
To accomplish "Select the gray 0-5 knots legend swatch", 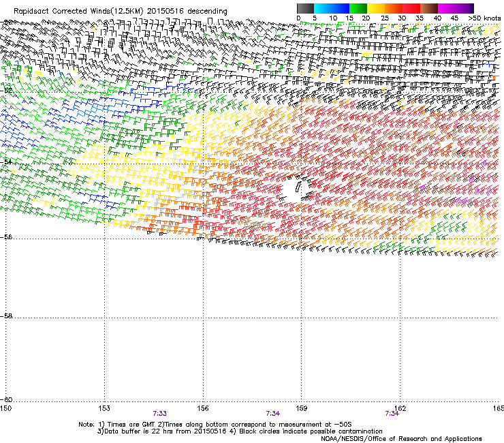I will coord(305,8).
